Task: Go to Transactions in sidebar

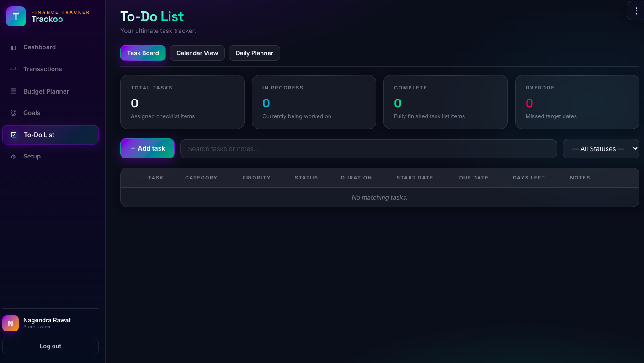Action: [x=50, y=69]
